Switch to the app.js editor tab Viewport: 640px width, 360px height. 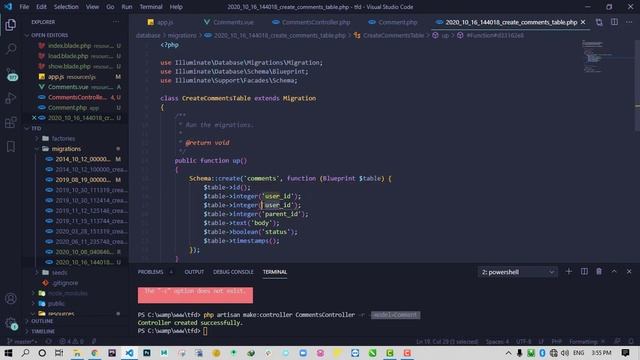click(160, 22)
